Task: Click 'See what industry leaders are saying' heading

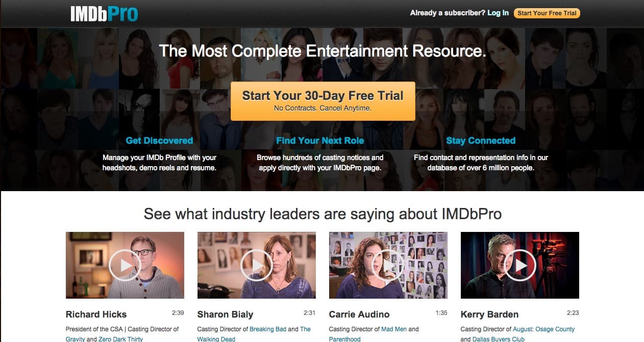Action: coord(323,214)
